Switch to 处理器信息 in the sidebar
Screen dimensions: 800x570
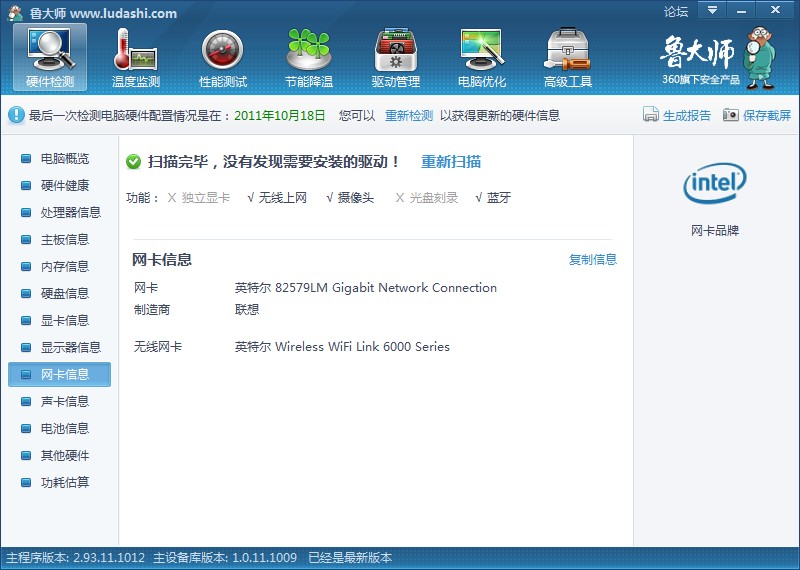(70, 212)
